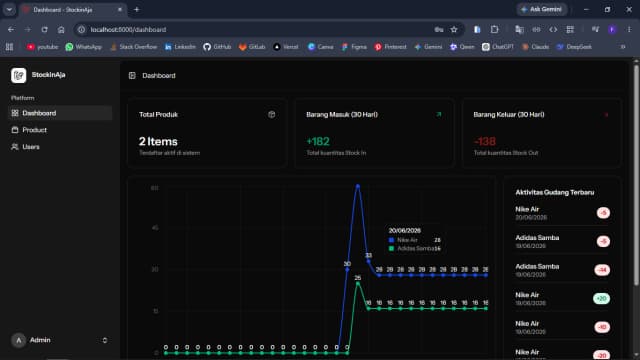Image resolution: width=640 pixels, height=360 pixels.
Task: Open the WhatsApp bookmark
Action: click(x=84, y=47)
